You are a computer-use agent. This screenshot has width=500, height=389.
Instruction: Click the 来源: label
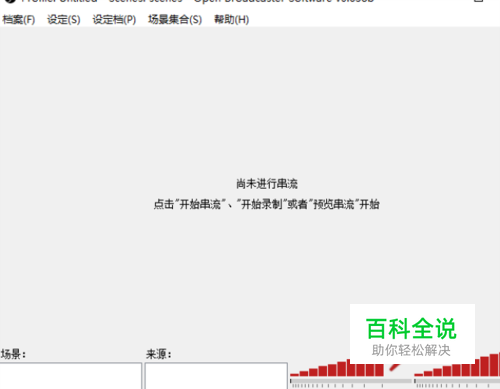coord(159,354)
